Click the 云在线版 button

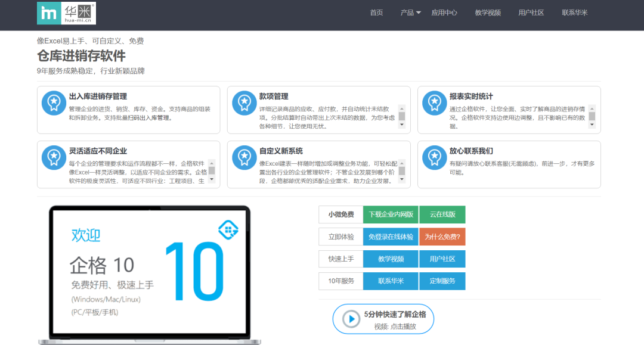point(442,215)
